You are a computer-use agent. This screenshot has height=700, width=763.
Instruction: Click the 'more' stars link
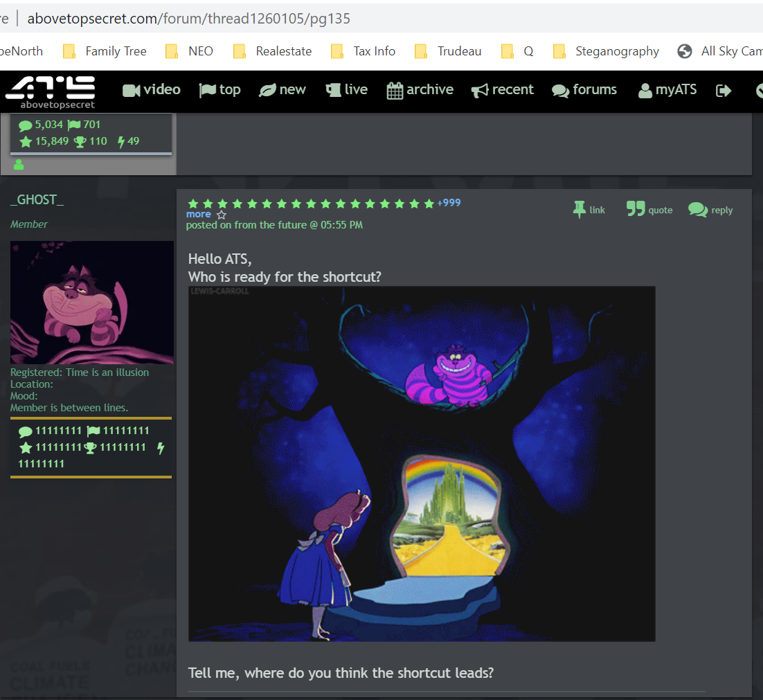[x=199, y=214]
